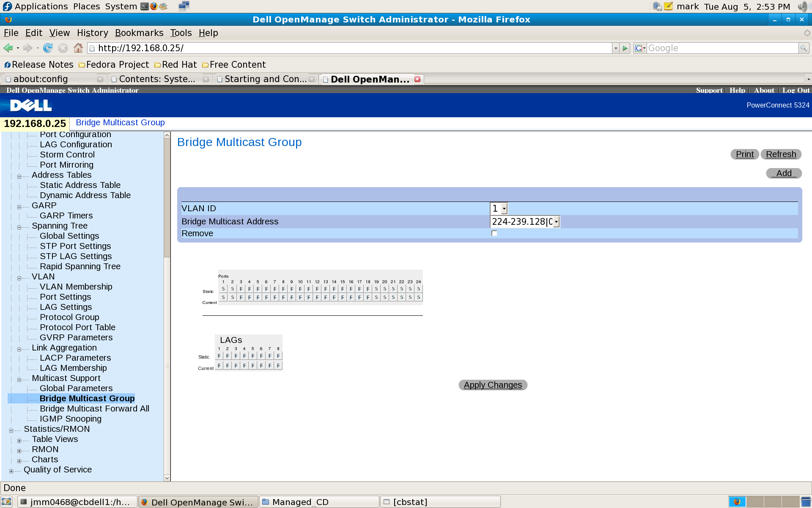Click the Fedora logo Applications icon

coord(7,6)
